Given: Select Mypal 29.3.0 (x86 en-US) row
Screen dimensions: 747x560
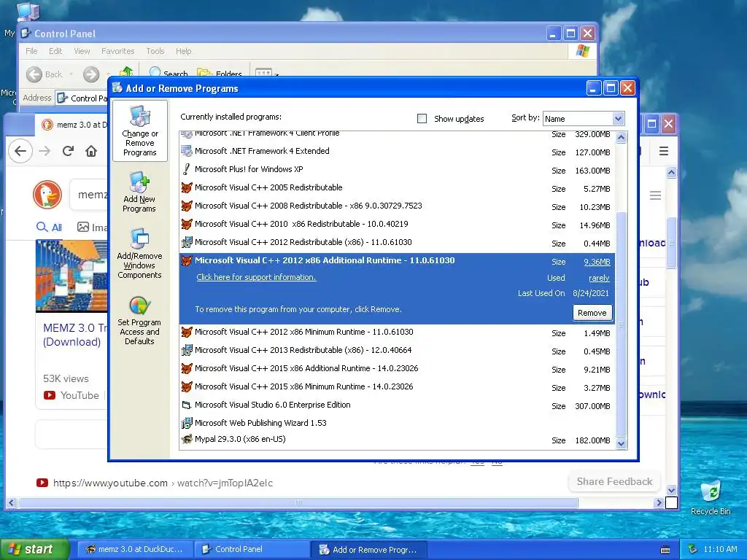Looking at the screenshot, I should point(397,440).
